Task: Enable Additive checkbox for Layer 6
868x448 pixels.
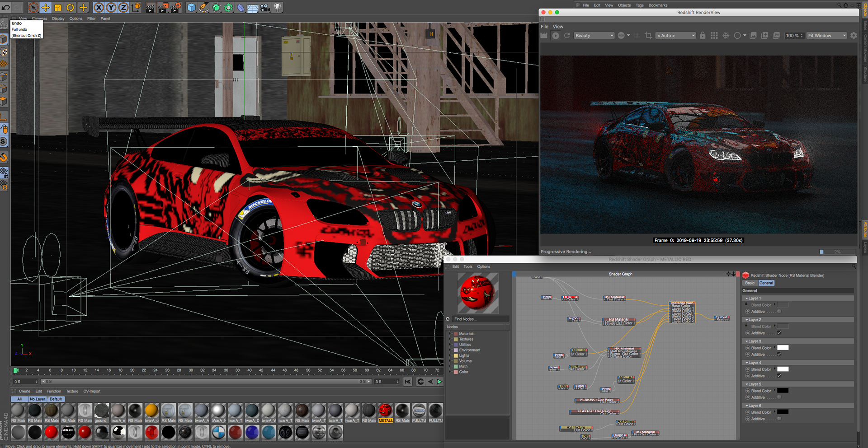Action: (x=779, y=419)
